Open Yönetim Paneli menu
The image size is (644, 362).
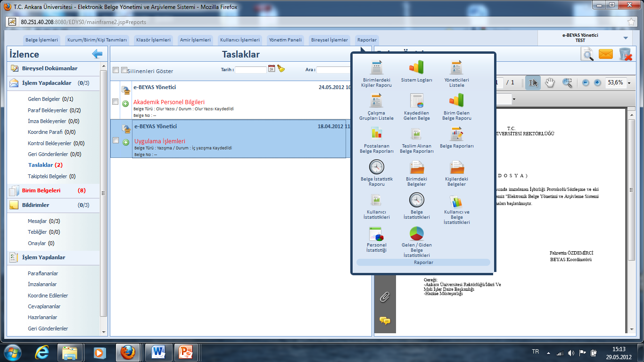286,40
